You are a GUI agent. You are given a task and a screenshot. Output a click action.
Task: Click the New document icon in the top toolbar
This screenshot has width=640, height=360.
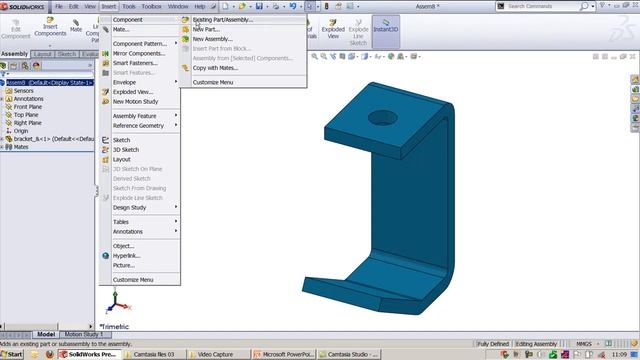[225, 6]
